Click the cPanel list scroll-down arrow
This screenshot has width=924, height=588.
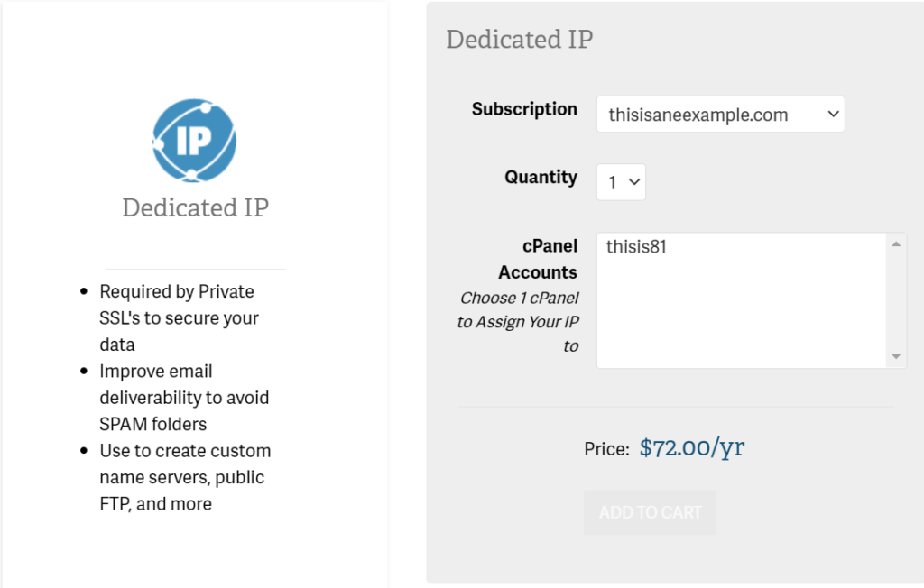[x=896, y=356]
